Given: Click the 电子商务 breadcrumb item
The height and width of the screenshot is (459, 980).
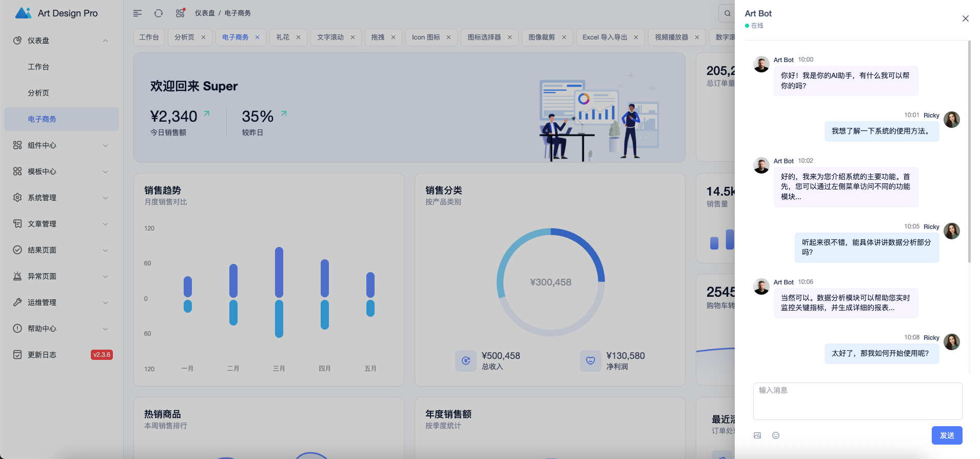Looking at the screenshot, I should click(x=238, y=13).
